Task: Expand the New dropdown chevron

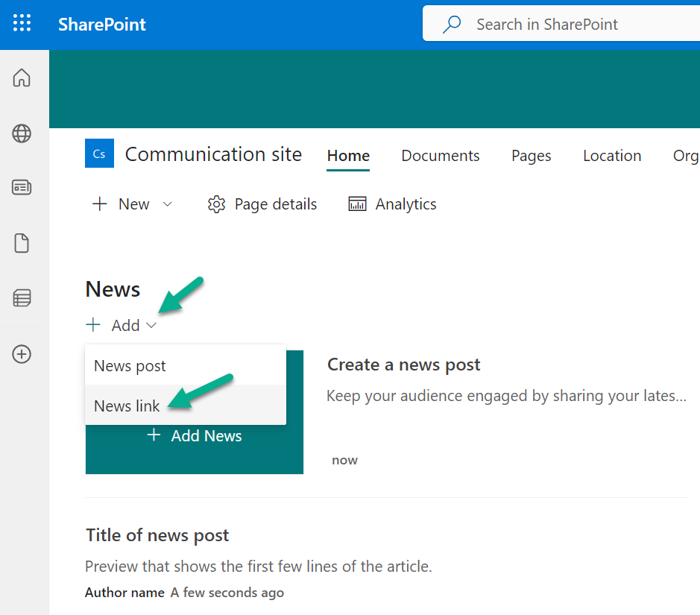Action: point(167,204)
